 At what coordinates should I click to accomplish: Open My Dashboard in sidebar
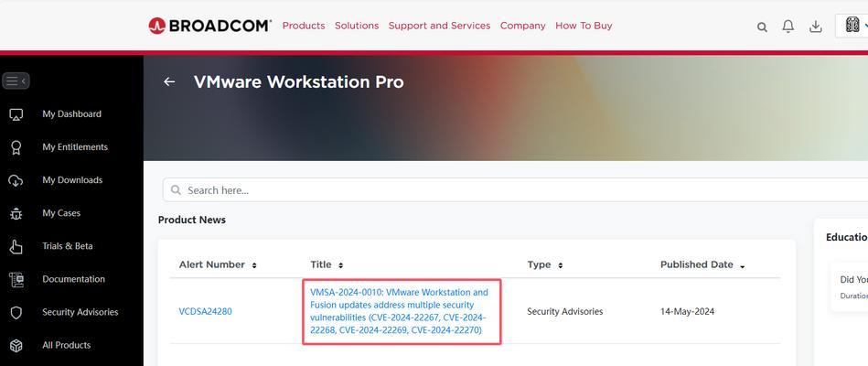click(x=72, y=114)
